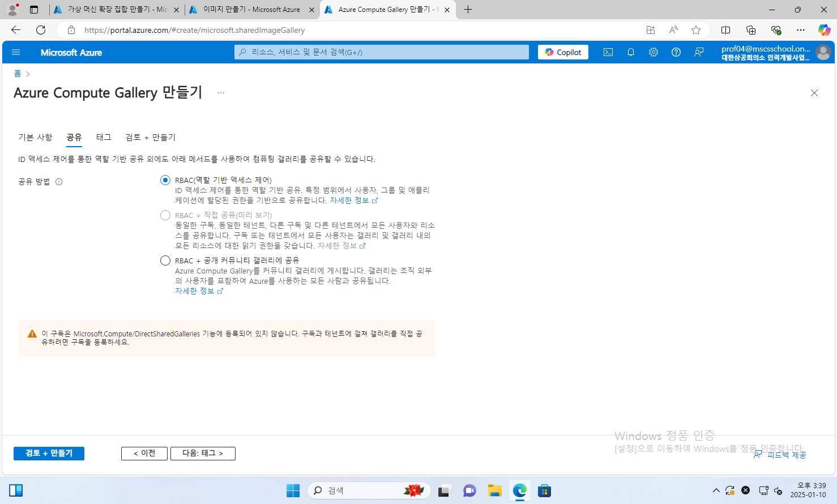This screenshot has height=504, width=837.
Task: Add this page to favorites star
Action: [x=696, y=30]
